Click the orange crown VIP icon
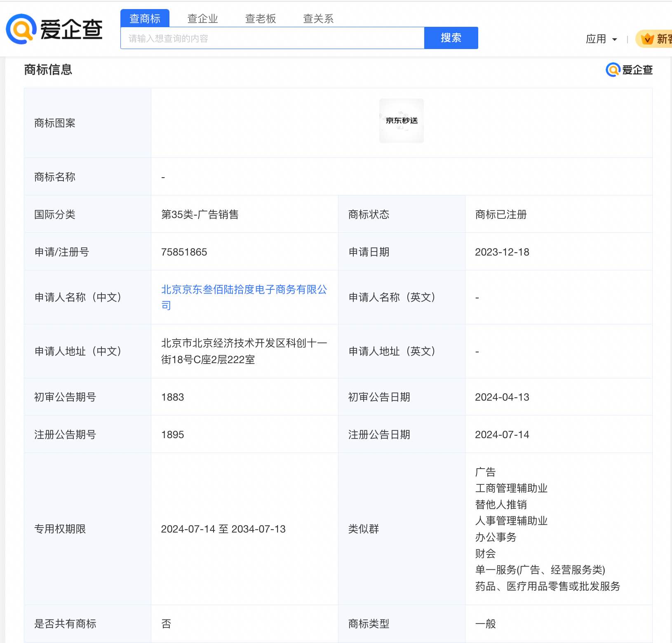Screen dimensions: 672x643 (646, 39)
